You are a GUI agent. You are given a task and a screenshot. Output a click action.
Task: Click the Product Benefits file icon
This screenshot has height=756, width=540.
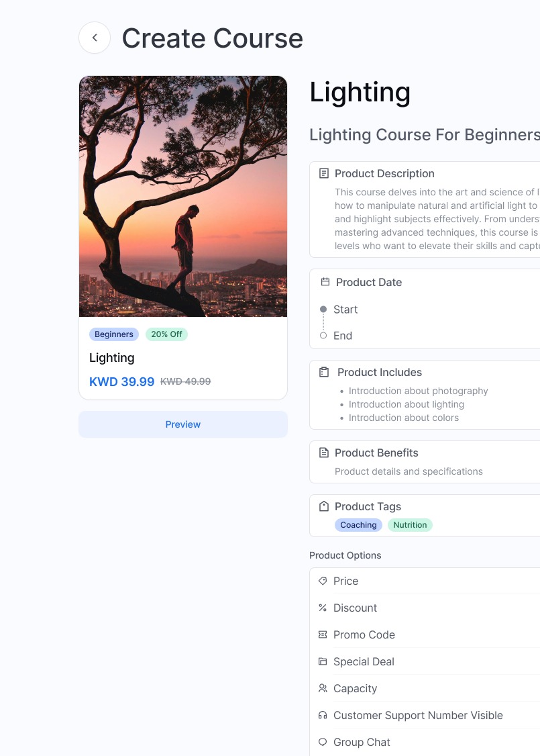click(x=324, y=453)
